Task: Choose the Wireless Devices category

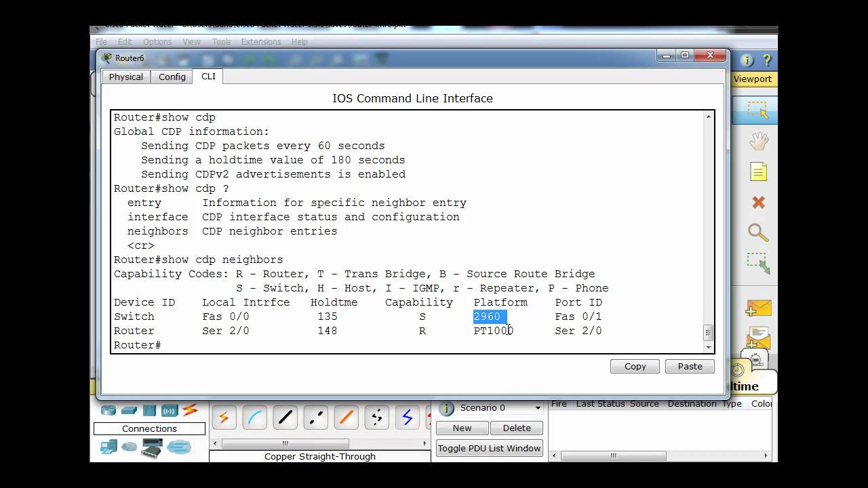Action: (170, 410)
